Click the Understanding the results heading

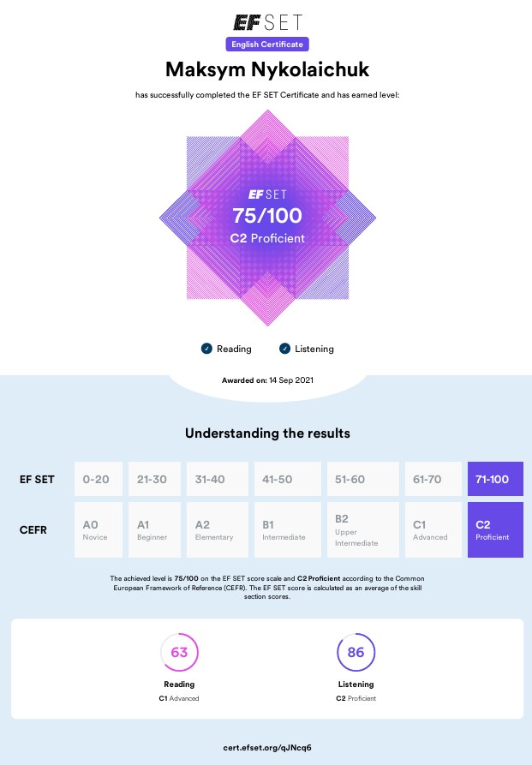tap(266, 433)
